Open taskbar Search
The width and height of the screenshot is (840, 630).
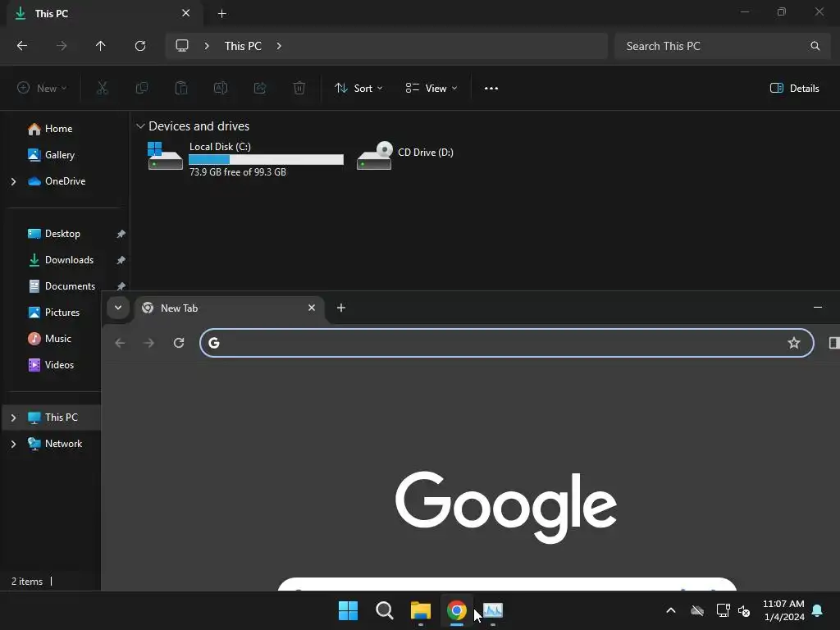(384, 610)
